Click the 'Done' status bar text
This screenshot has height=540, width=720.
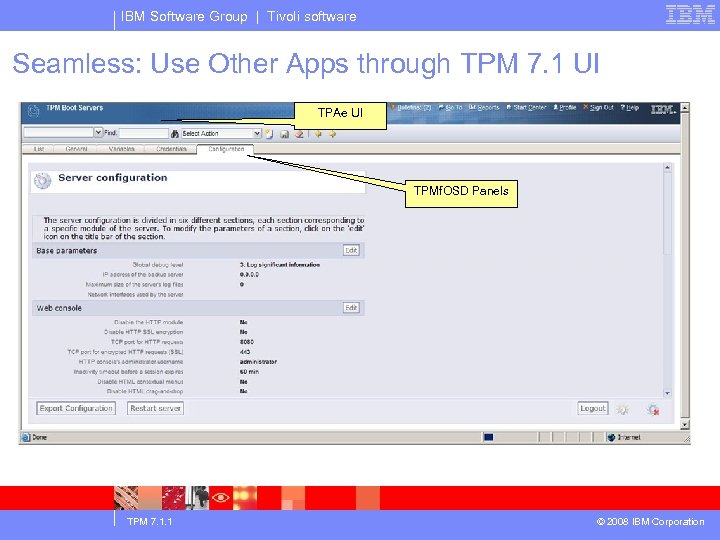coord(39,437)
